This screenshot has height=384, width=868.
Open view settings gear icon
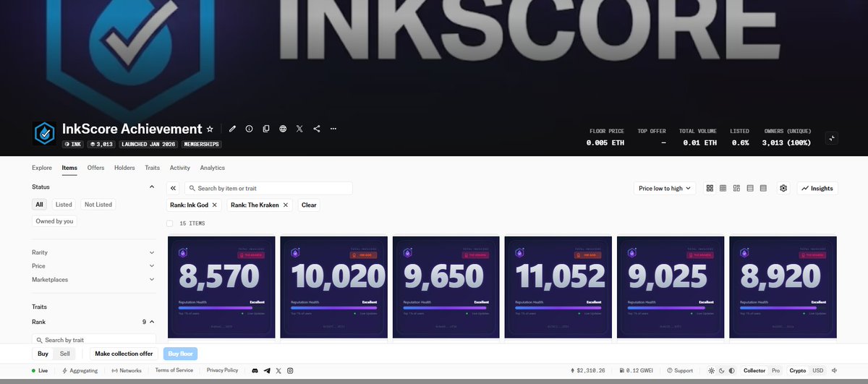pyautogui.click(x=783, y=188)
